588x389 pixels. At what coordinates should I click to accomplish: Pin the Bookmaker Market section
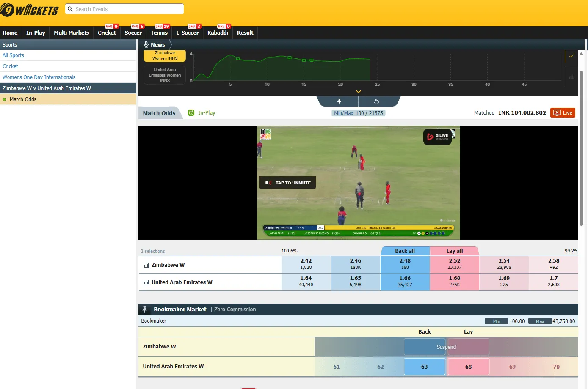144,309
